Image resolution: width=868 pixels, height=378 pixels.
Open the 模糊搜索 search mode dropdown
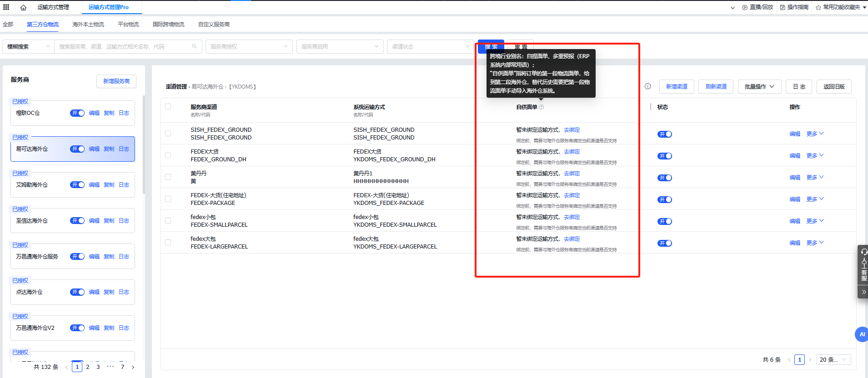28,46
